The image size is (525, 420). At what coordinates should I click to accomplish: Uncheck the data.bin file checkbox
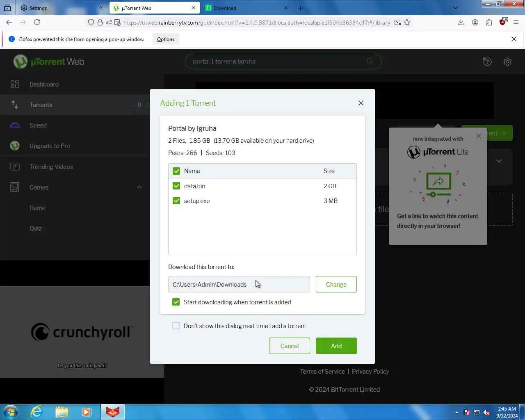[x=176, y=186]
